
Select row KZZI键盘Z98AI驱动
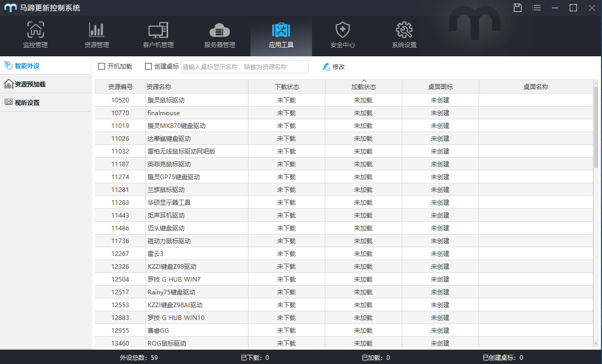[x=344, y=305]
